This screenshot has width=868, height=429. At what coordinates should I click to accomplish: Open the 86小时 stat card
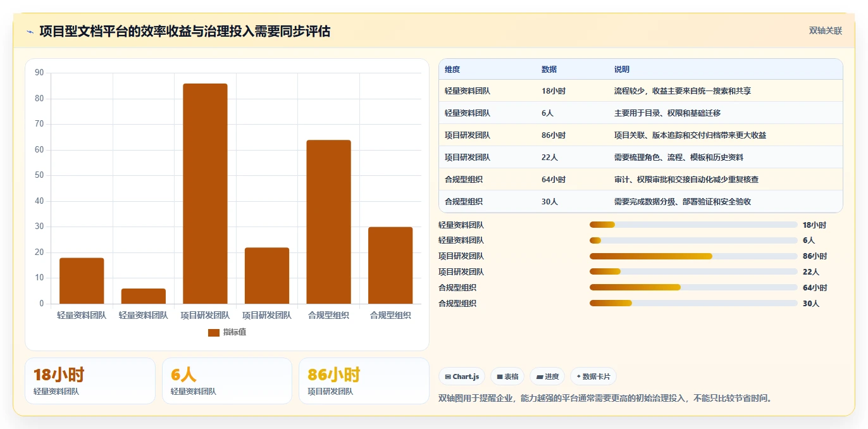364,381
